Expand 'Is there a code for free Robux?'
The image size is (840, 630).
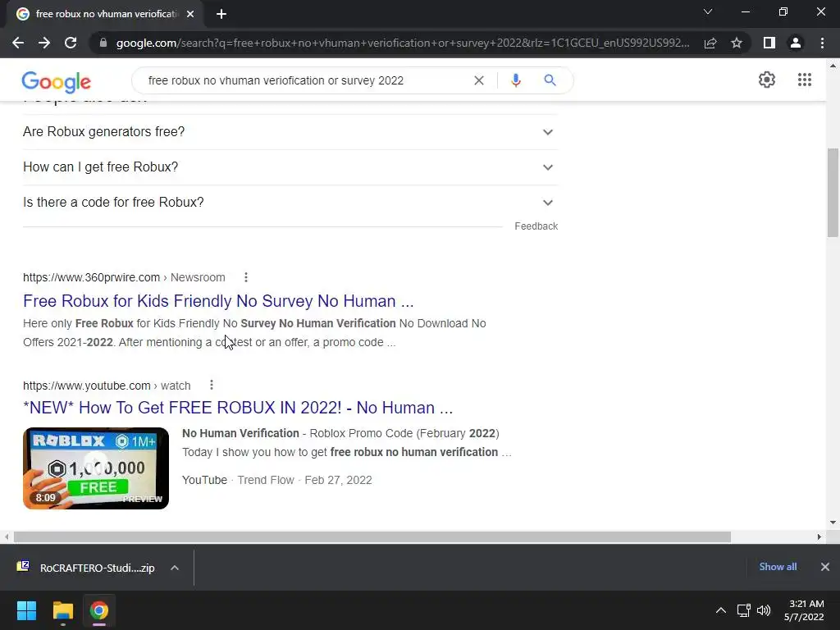(290, 203)
